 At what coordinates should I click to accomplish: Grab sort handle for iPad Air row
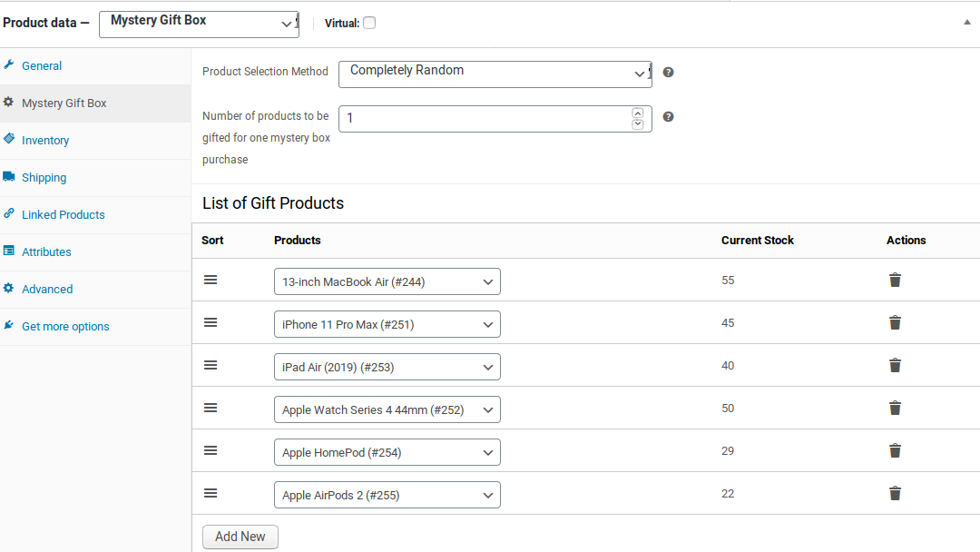[x=211, y=365]
